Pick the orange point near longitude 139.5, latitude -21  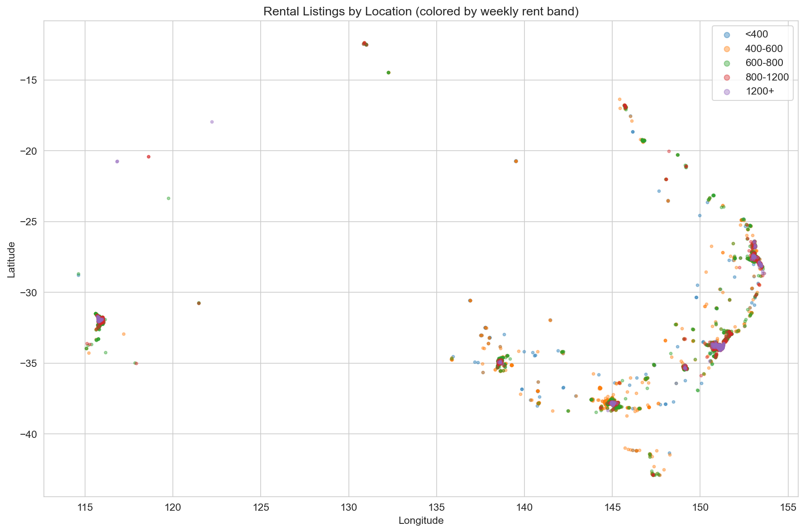(x=516, y=161)
